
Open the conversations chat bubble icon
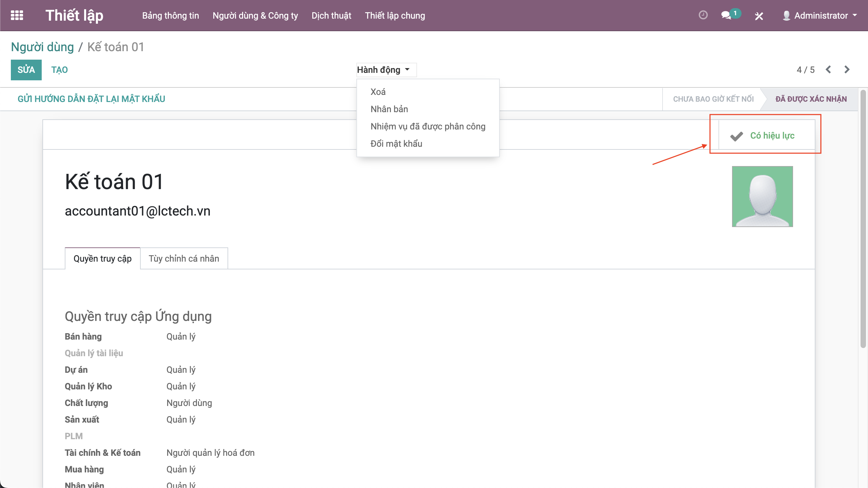pyautogui.click(x=726, y=16)
